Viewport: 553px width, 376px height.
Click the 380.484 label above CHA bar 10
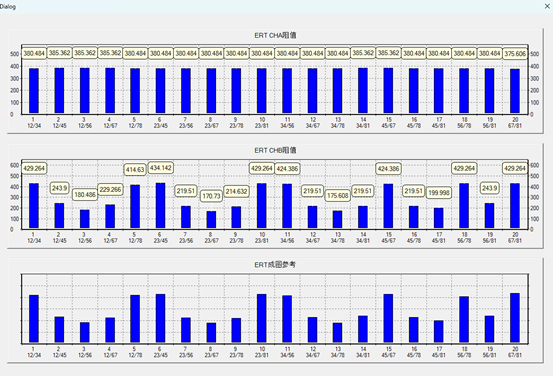click(262, 54)
